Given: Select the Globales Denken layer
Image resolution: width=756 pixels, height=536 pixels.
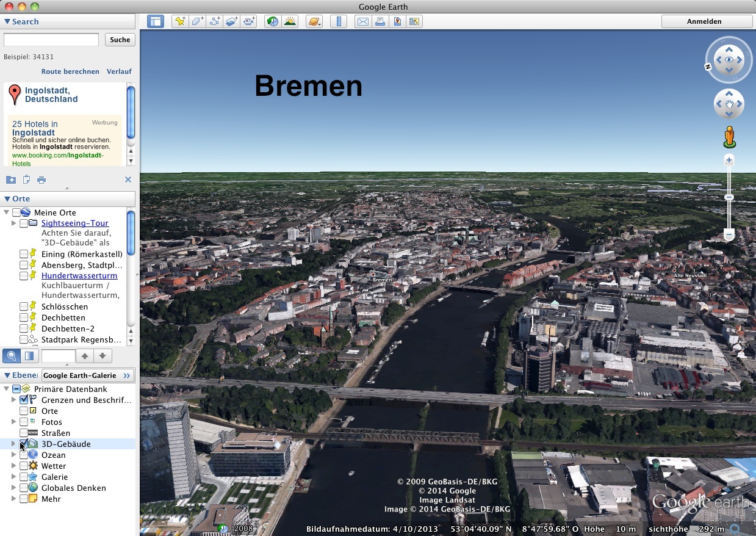Looking at the screenshot, I should [73, 488].
